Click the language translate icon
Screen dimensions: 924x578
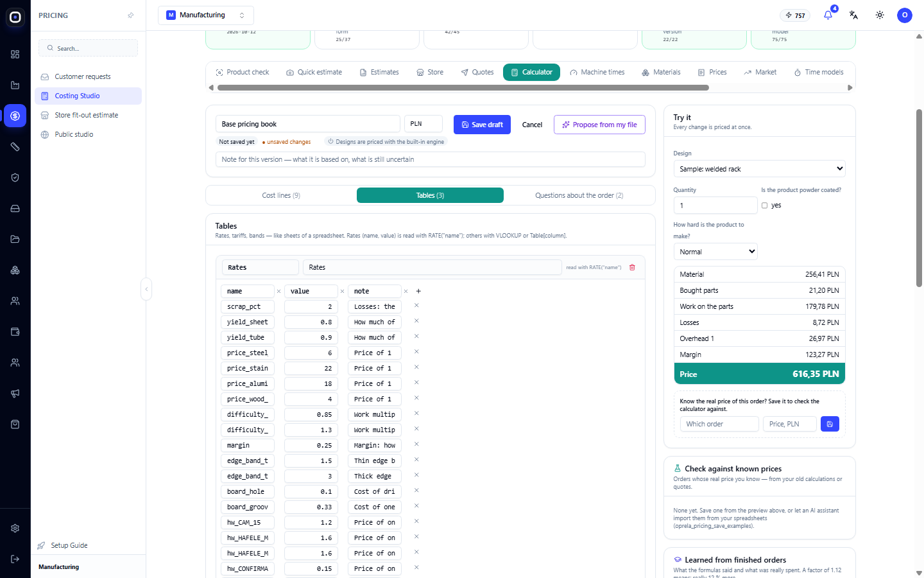tap(853, 15)
